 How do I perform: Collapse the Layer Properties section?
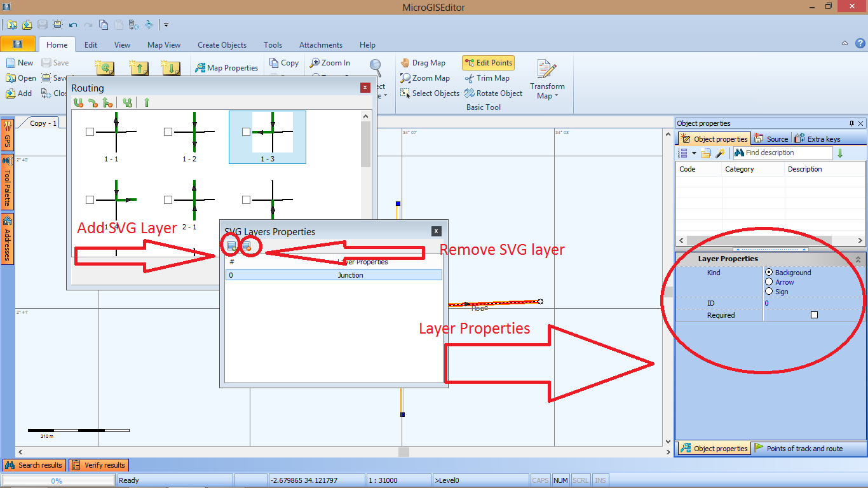[858, 259]
